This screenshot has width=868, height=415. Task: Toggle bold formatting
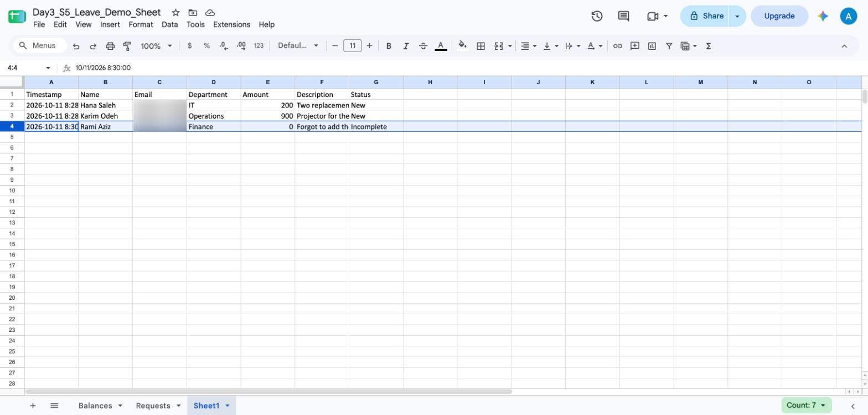pyautogui.click(x=389, y=46)
